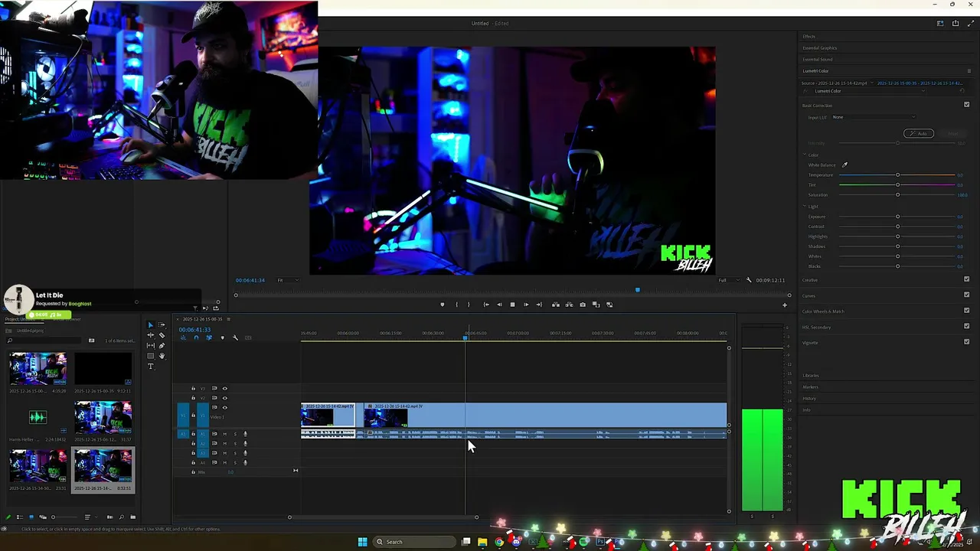Select the Pen tool
The width and height of the screenshot is (980, 551).
pos(162,345)
